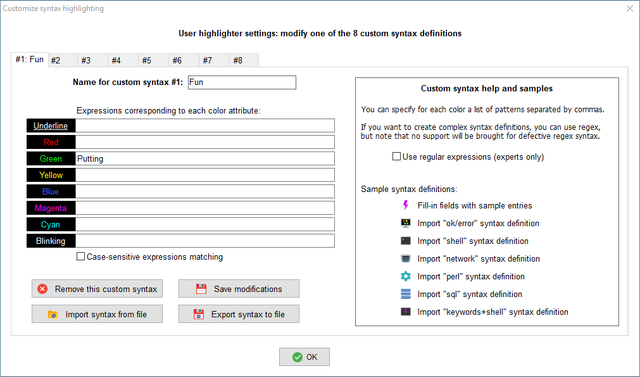Click the lightning bolt fill-in sample entries icon
This screenshot has height=377, width=640.
click(x=405, y=205)
